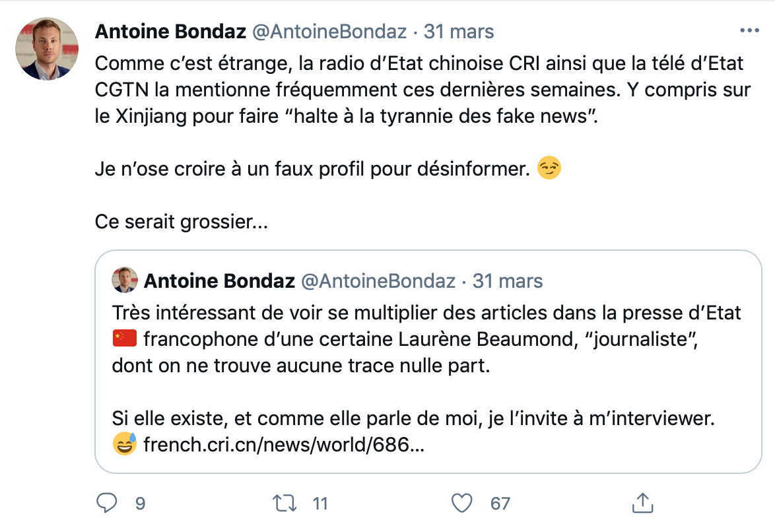The width and height of the screenshot is (775, 532).
Task: Click the Chinese flag emoji
Action: pyautogui.click(x=125, y=339)
